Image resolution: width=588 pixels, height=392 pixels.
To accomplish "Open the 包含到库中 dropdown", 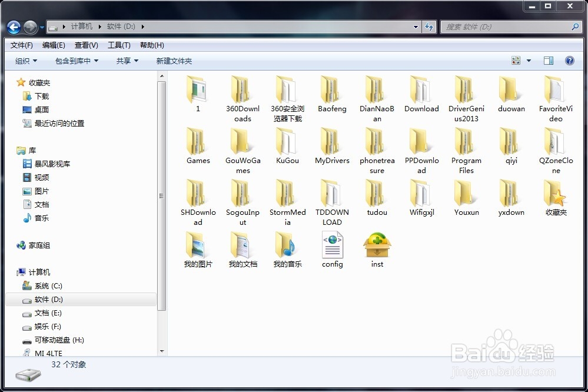I will click(77, 61).
